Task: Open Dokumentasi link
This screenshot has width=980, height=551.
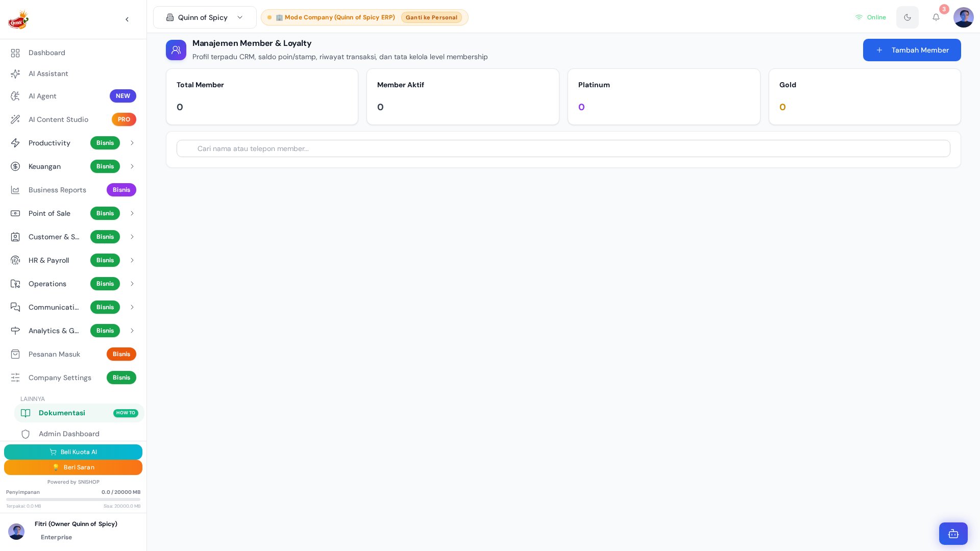Action: point(79,413)
